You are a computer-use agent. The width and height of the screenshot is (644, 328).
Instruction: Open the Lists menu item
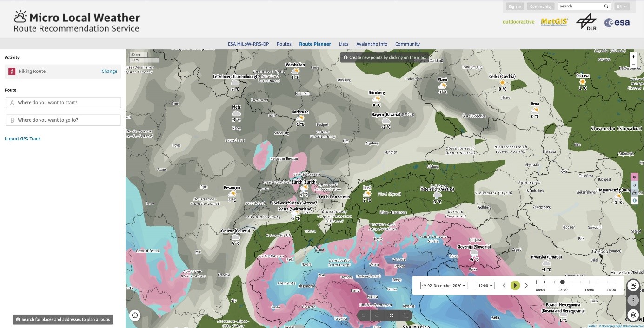click(x=344, y=44)
